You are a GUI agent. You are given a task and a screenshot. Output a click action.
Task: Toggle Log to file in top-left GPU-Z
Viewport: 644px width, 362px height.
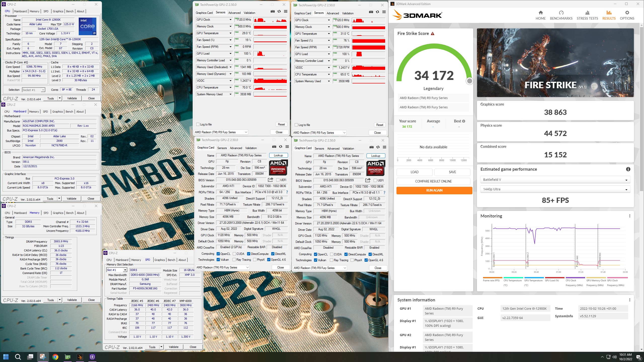click(x=198, y=124)
